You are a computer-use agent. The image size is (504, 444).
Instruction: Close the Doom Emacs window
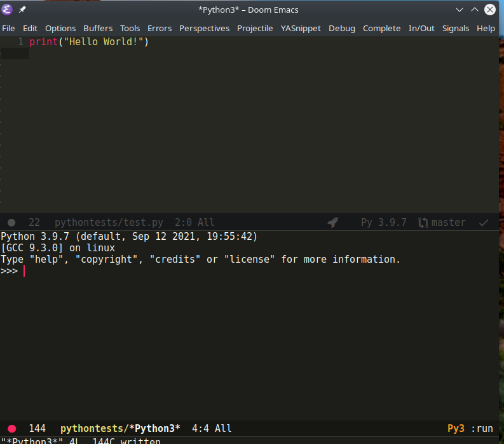490,10
